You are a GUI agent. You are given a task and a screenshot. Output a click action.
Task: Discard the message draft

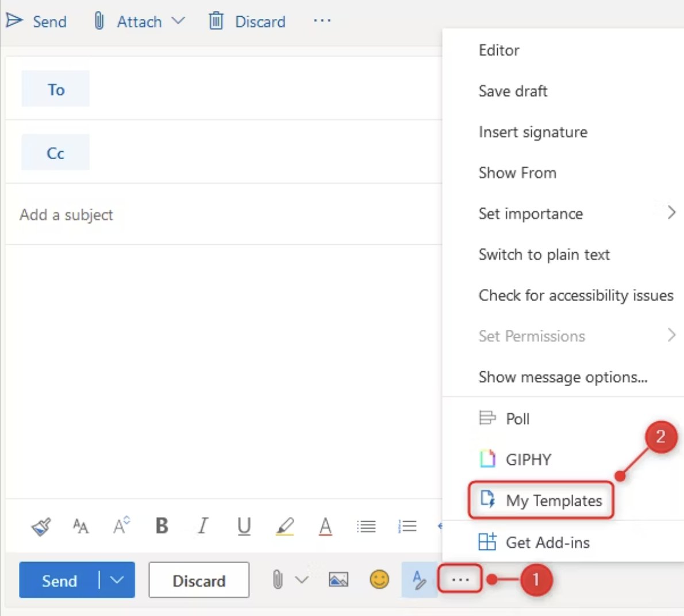[x=198, y=580]
